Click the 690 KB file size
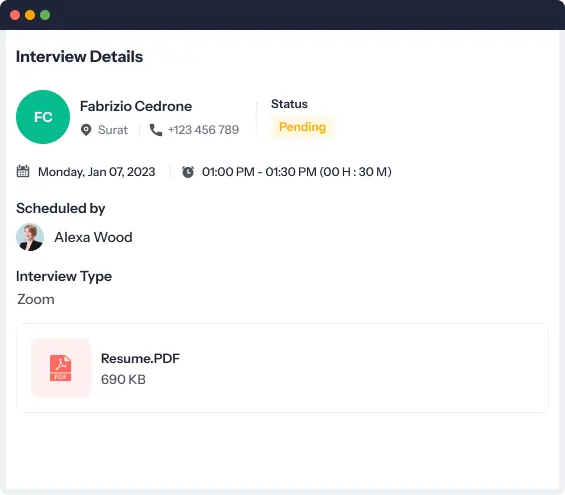 coord(123,379)
